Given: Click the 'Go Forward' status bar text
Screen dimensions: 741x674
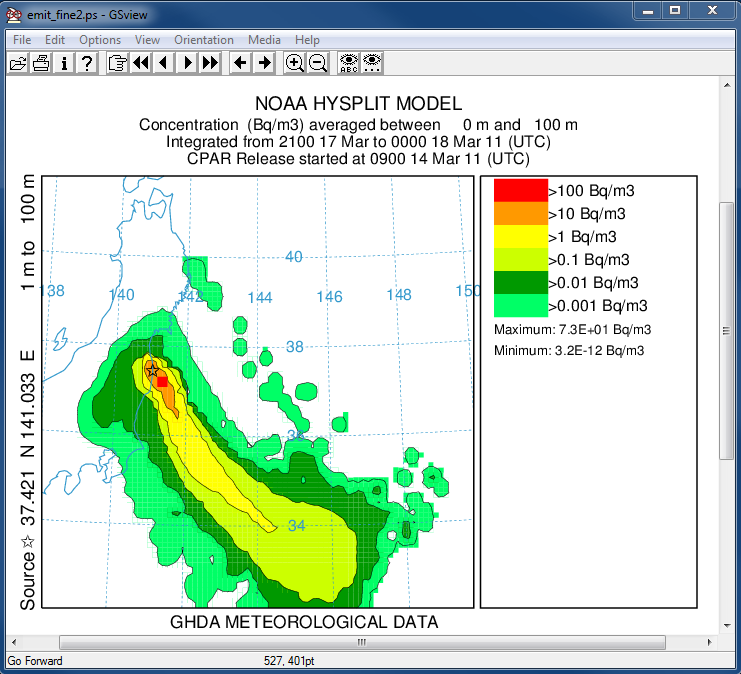Looking at the screenshot, I should (34, 661).
